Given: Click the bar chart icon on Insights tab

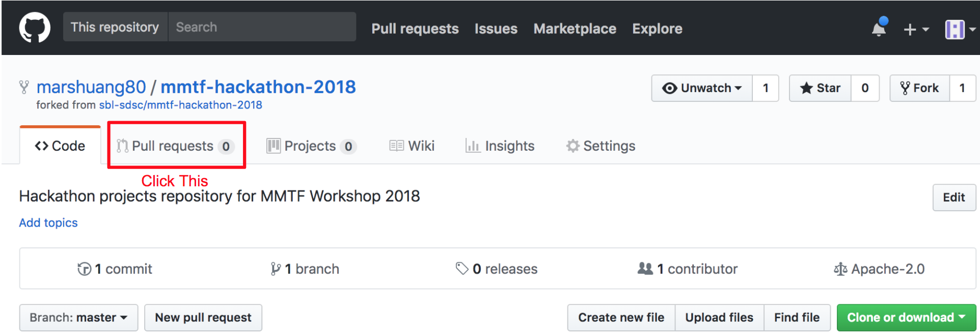Looking at the screenshot, I should tap(473, 146).
